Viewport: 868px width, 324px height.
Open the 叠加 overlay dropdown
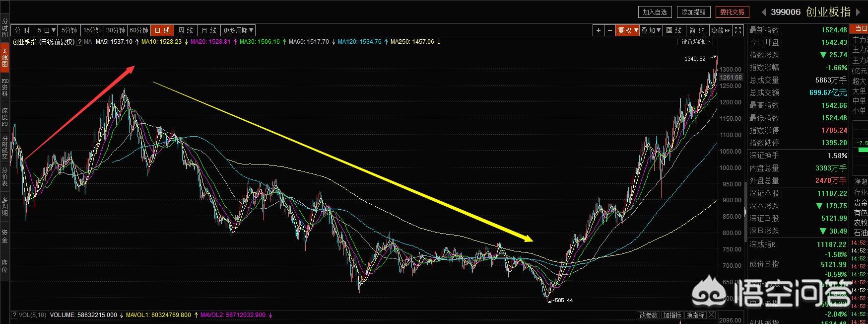[x=651, y=30]
